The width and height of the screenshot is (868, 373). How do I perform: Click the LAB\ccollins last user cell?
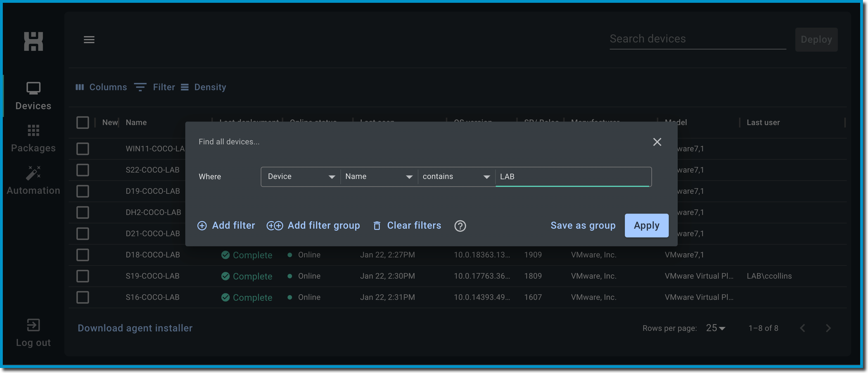769,276
